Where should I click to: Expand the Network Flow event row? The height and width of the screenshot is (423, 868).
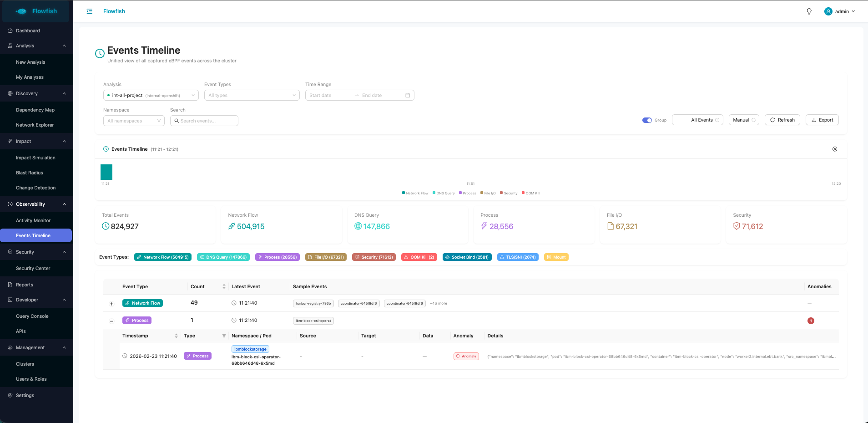[111, 304]
